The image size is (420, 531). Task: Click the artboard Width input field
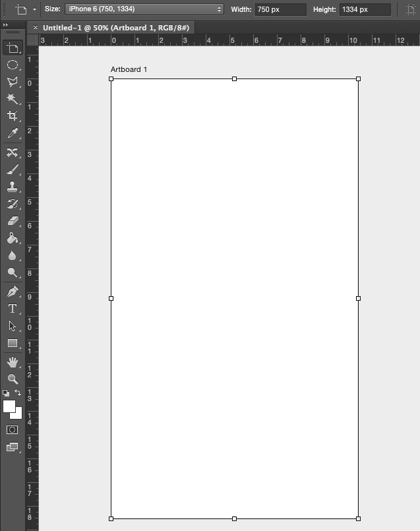pyautogui.click(x=280, y=9)
